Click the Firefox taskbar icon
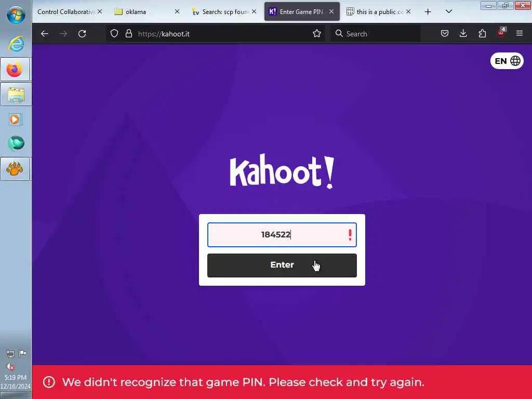The image size is (532, 399). [x=15, y=70]
